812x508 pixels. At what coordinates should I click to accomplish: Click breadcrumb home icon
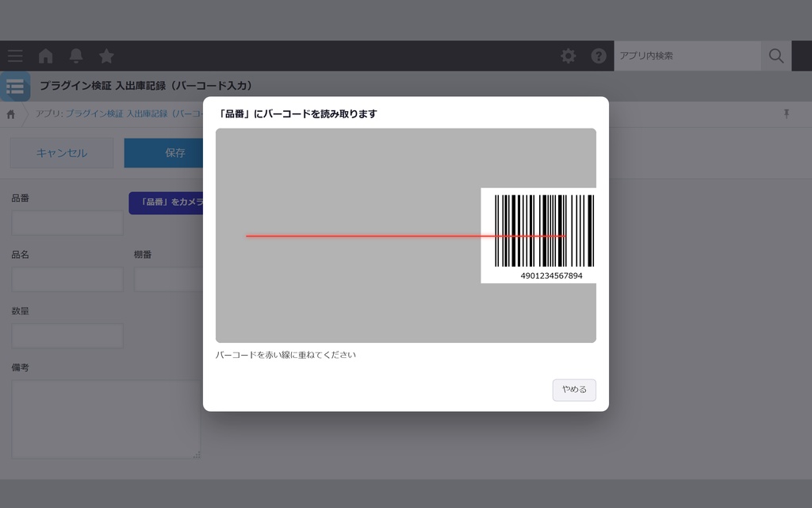[11, 114]
